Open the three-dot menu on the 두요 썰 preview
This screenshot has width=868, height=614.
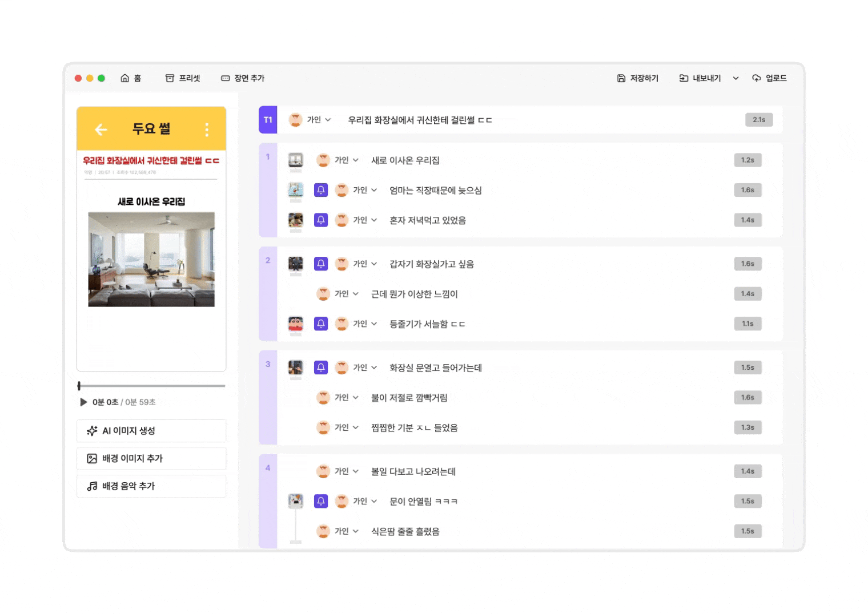click(207, 130)
